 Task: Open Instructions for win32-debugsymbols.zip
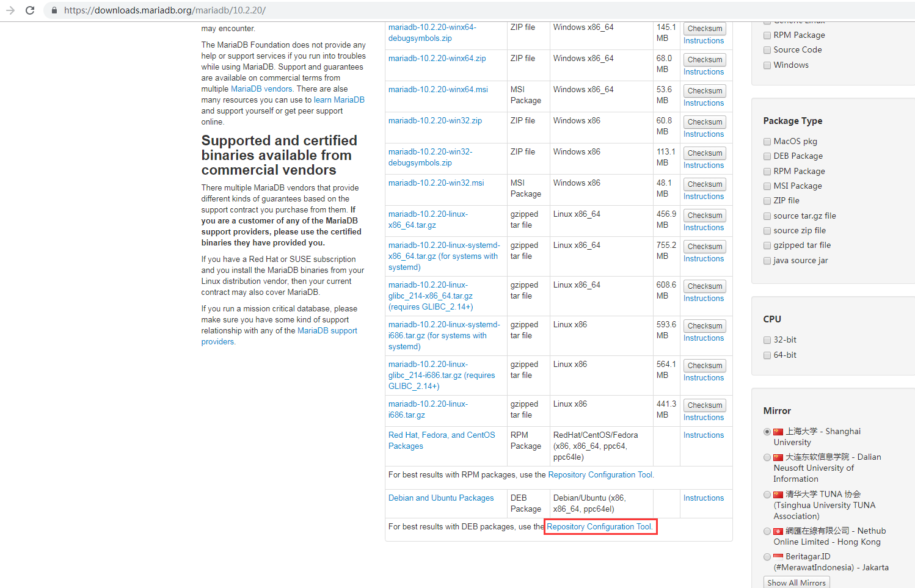704,165
